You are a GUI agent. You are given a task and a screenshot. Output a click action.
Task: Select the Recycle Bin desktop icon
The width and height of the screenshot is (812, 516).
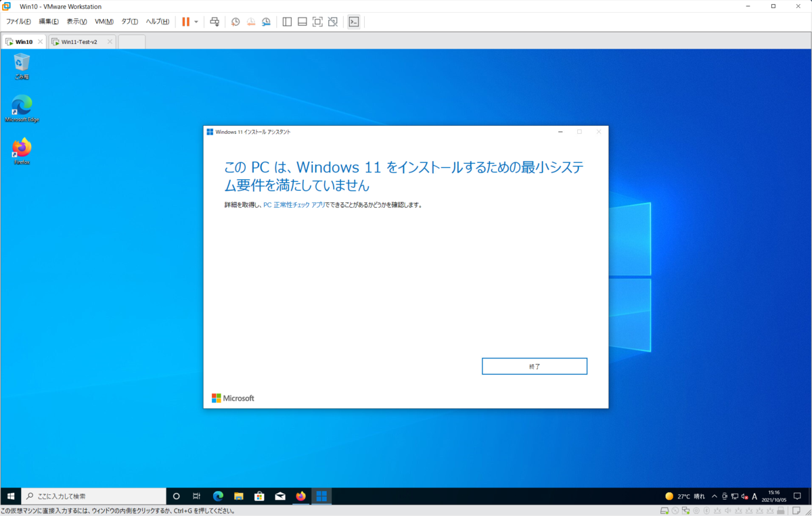22,66
